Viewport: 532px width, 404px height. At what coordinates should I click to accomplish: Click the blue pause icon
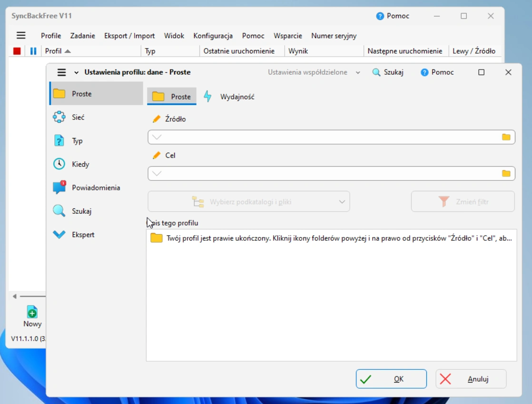33,51
